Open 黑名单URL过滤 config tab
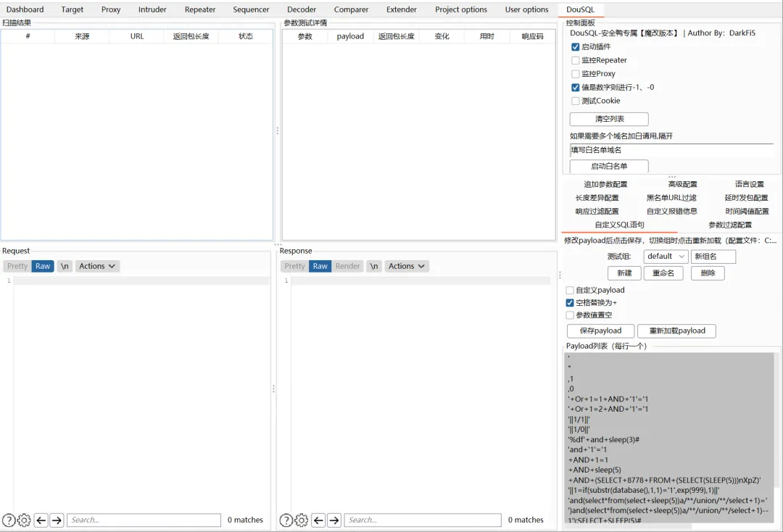The width and height of the screenshot is (783, 532). (671, 198)
